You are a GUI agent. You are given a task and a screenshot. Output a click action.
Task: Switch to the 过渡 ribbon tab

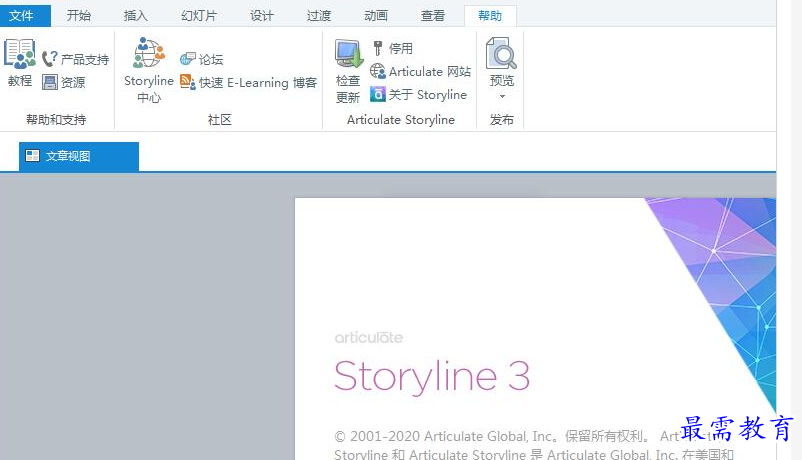tap(319, 16)
